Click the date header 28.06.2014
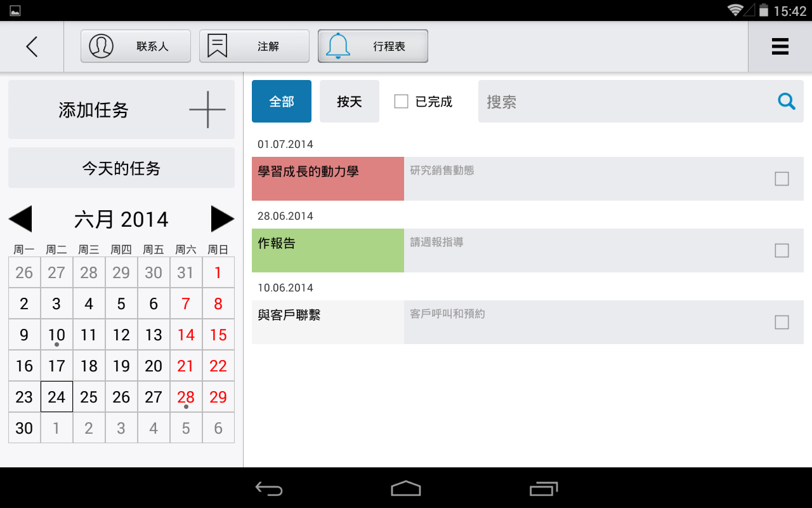 pyautogui.click(x=285, y=216)
